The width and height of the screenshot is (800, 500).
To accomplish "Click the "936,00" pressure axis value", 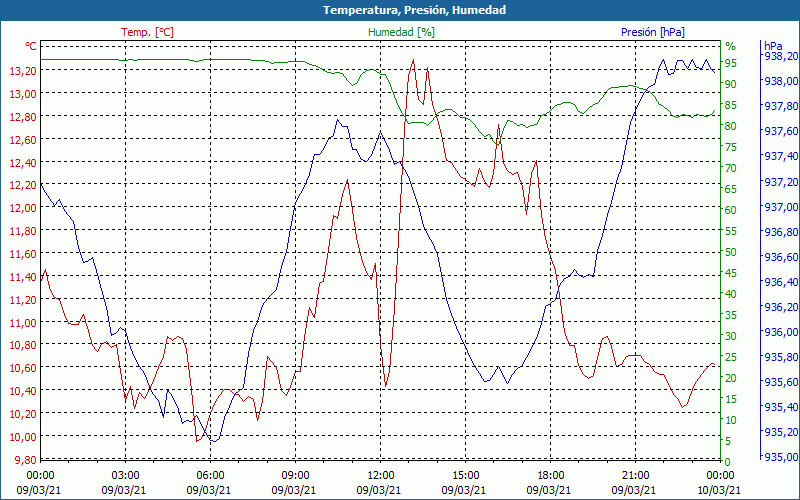I will point(781,332).
